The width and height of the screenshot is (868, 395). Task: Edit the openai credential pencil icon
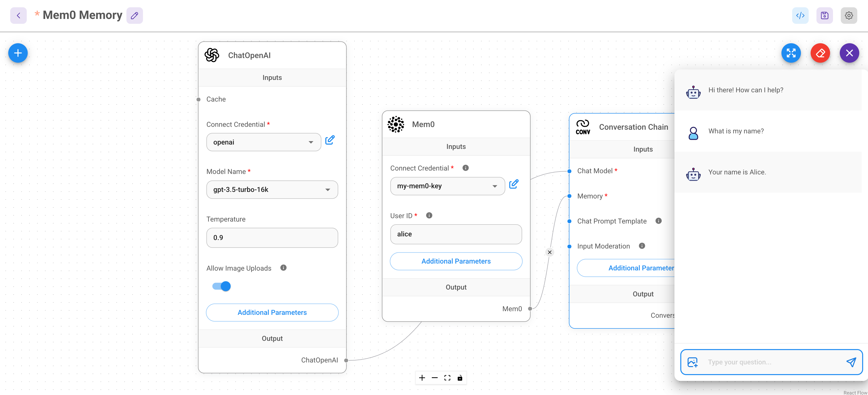[329, 140]
